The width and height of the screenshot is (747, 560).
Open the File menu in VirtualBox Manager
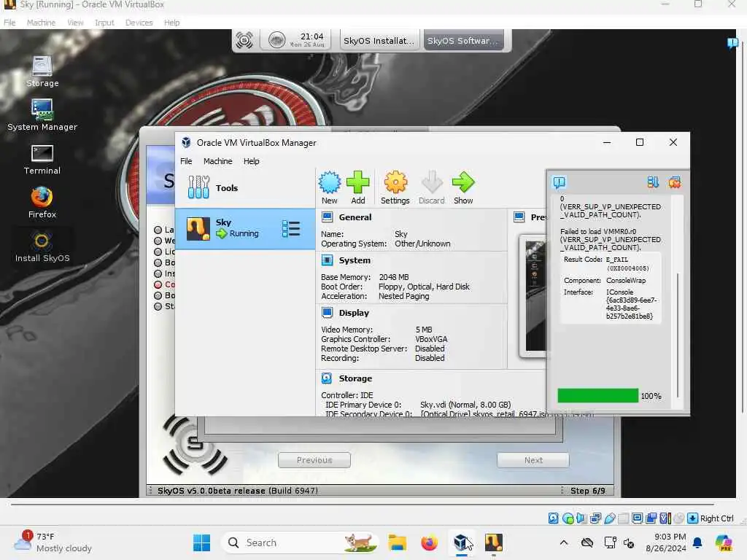186,161
